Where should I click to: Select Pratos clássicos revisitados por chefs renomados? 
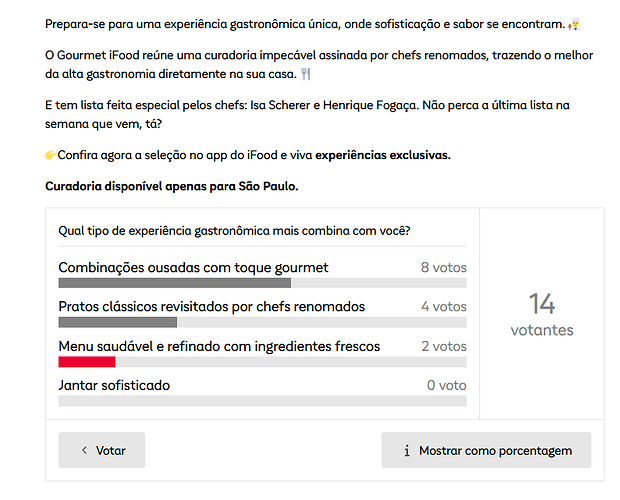(x=211, y=306)
